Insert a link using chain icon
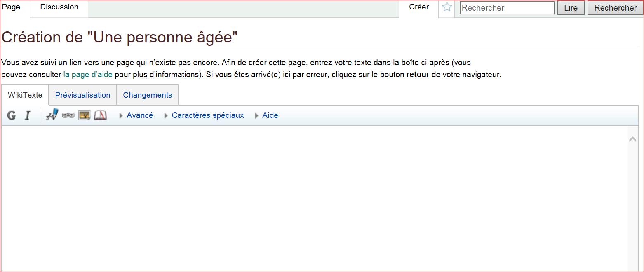This screenshot has width=644, height=272. pyautogui.click(x=68, y=116)
